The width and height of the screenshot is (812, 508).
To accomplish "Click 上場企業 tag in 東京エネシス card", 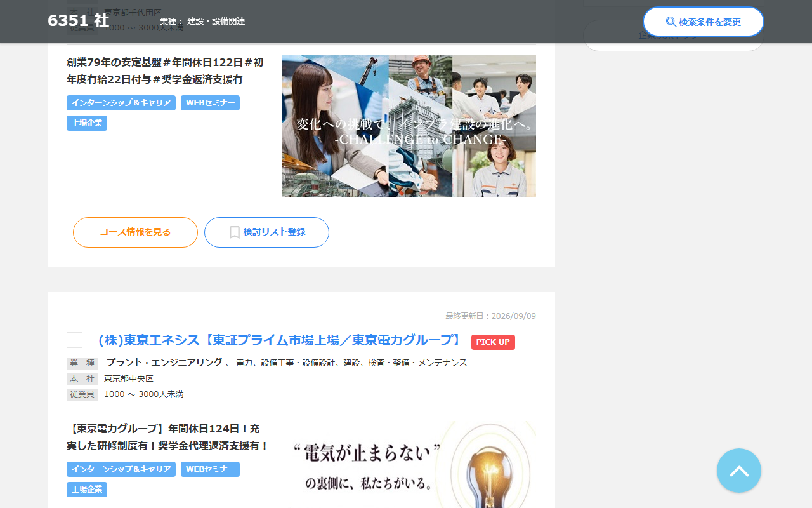I will coord(87,490).
